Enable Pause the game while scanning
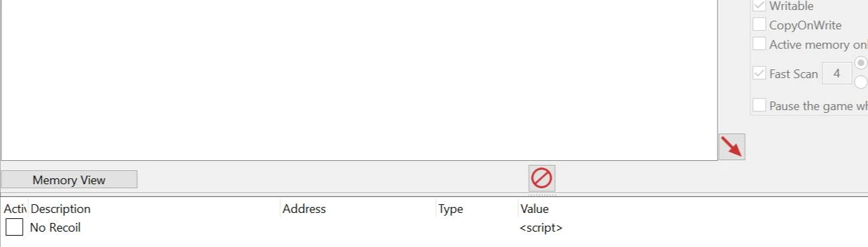This screenshot has width=868, height=247. (759, 105)
